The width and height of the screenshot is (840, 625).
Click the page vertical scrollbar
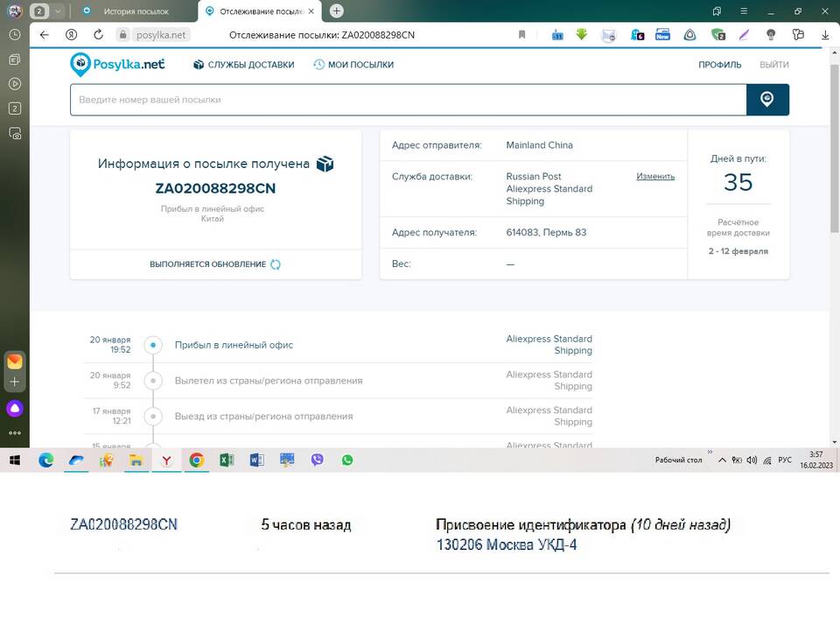(834, 149)
